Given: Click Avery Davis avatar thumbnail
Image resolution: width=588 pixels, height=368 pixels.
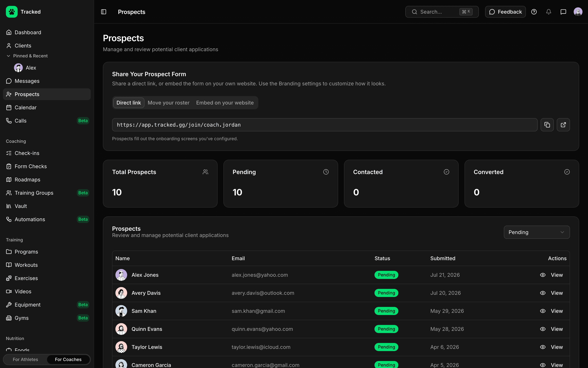Looking at the screenshot, I should coord(121,293).
